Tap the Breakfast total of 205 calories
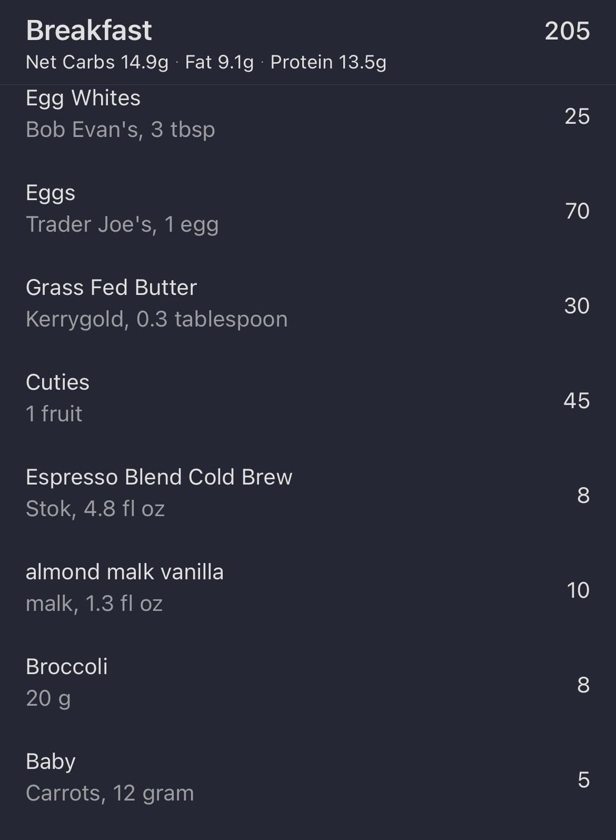616x840 pixels. point(567,31)
